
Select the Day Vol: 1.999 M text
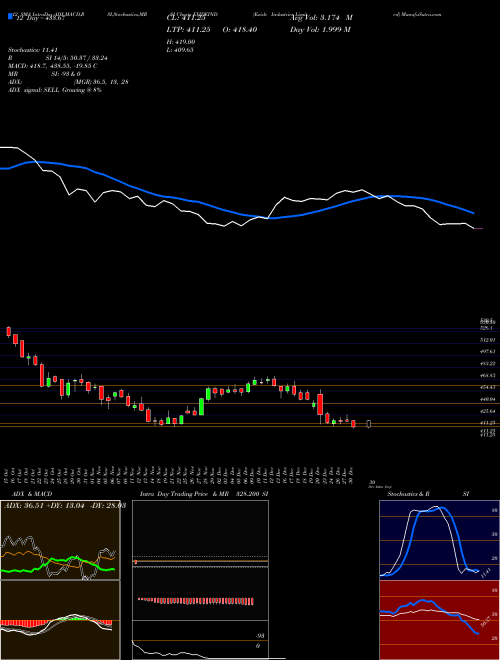(x=320, y=29)
